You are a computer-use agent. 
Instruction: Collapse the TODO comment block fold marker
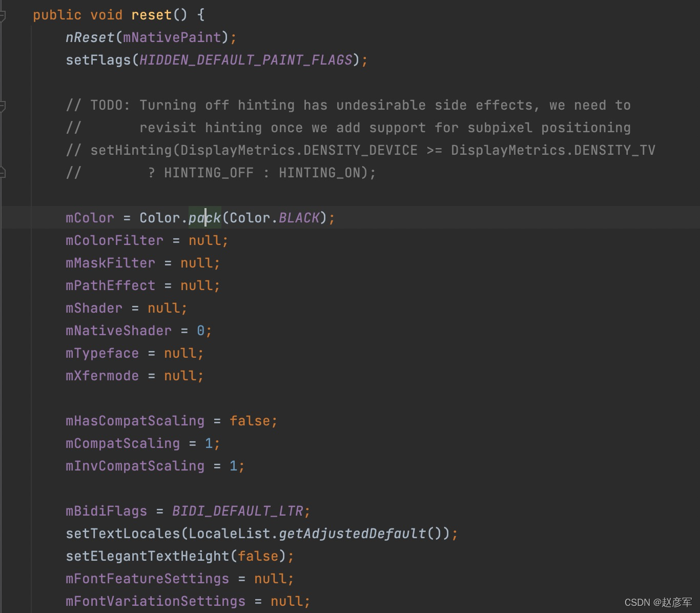pos(2,106)
